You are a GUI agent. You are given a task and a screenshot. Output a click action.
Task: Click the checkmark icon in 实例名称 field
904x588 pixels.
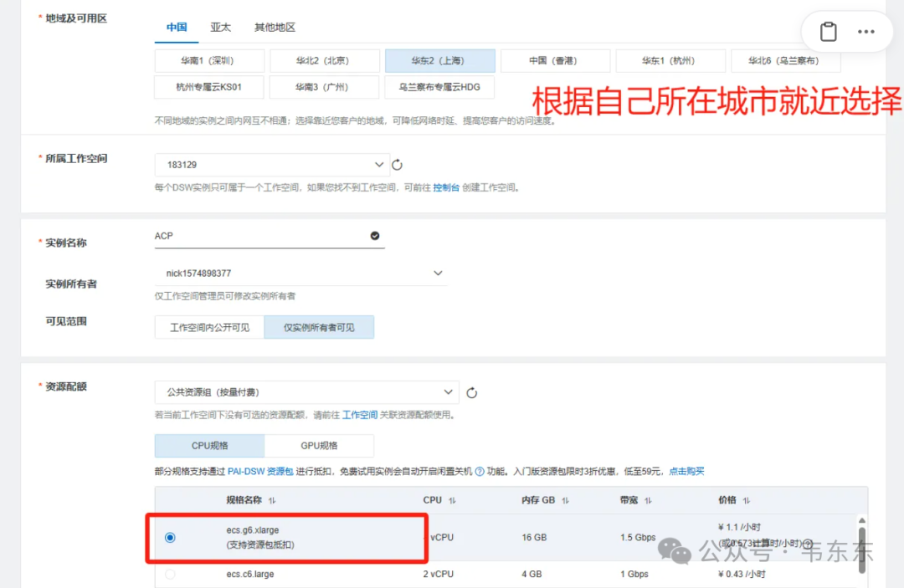(375, 236)
